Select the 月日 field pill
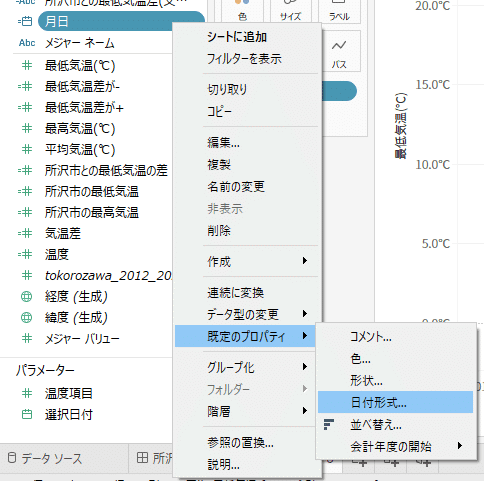 coord(121,21)
